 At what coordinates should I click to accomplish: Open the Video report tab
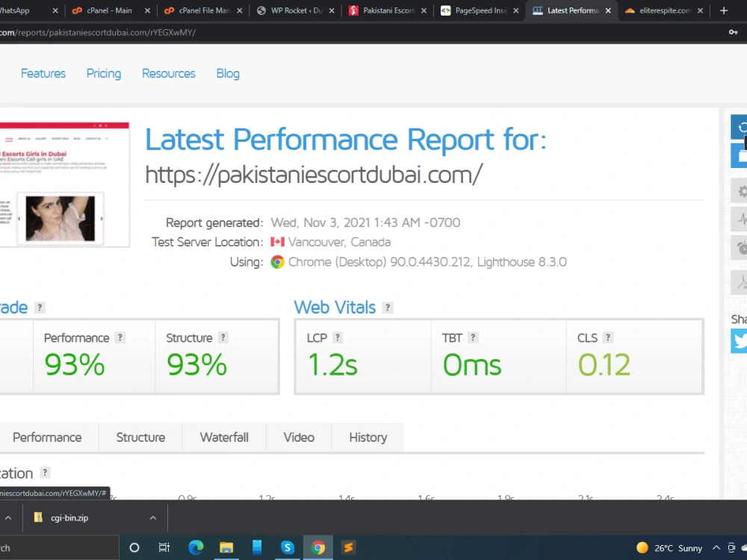pyautogui.click(x=299, y=437)
